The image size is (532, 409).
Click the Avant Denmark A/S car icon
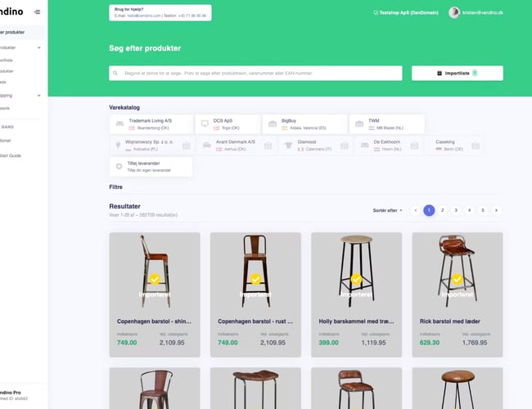206,145
